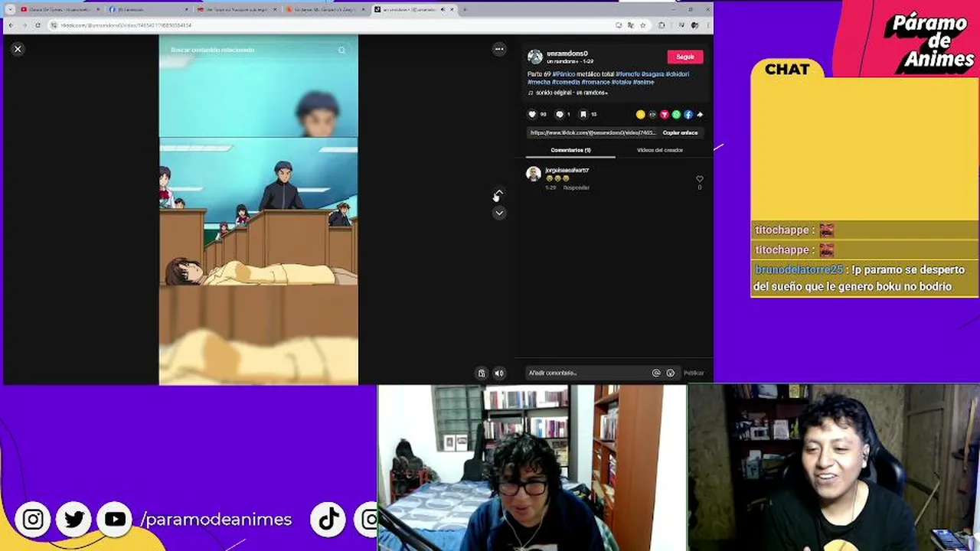Viewport: 980px width, 551px height.
Task: Mute the video with the speaker icon
Action: tap(499, 373)
